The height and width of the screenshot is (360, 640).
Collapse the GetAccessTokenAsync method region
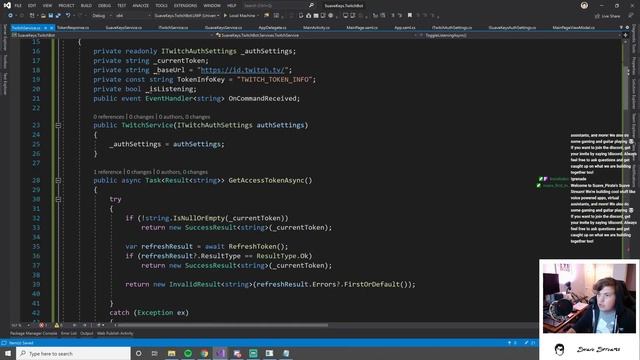pos(58,180)
